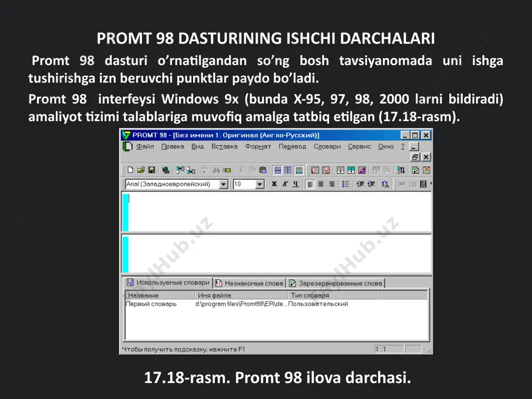The image size is (532, 399).
Task: Toggle italic К formatting
Action: (x=285, y=184)
